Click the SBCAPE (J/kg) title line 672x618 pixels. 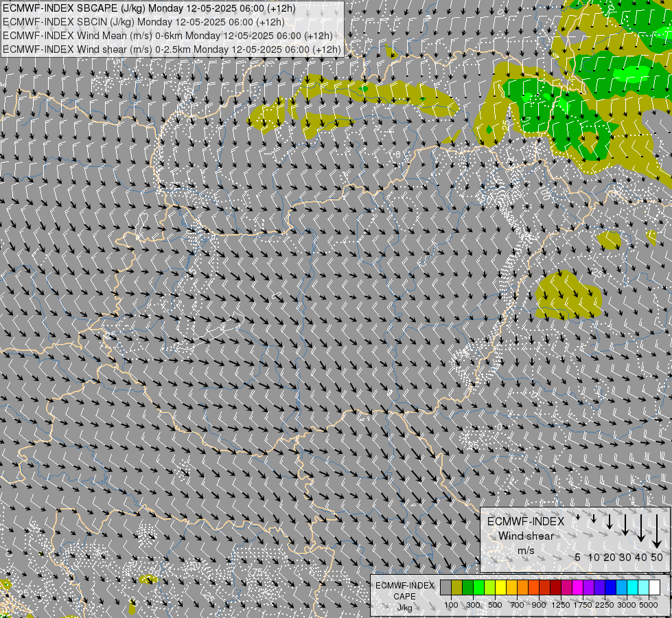pyautogui.click(x=149, y=8)
